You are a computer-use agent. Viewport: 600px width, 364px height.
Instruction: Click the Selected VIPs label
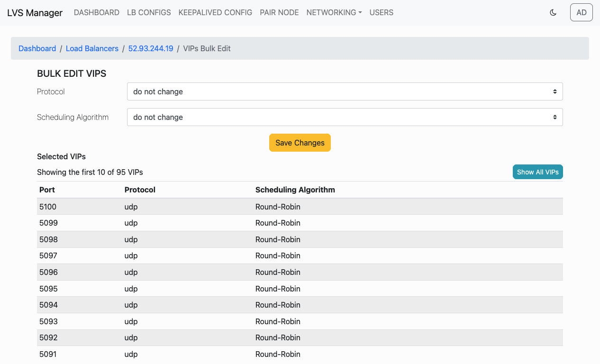point(62,156)
